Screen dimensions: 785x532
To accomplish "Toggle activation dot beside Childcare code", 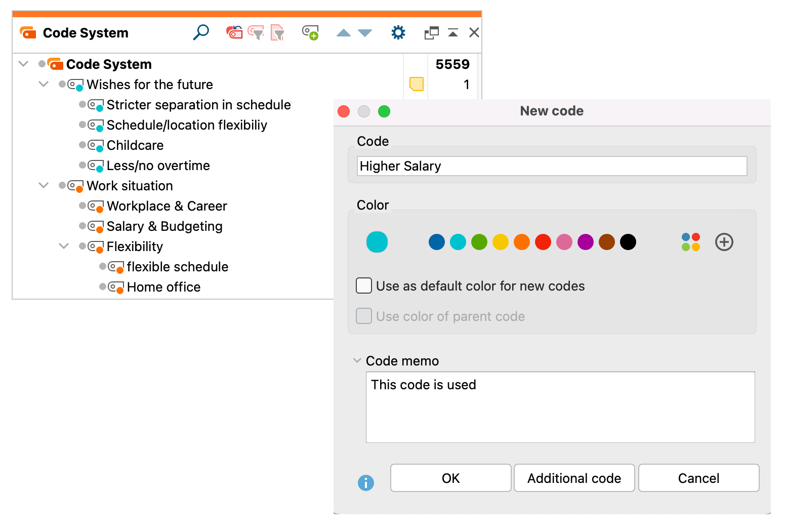I will [82, 145].
